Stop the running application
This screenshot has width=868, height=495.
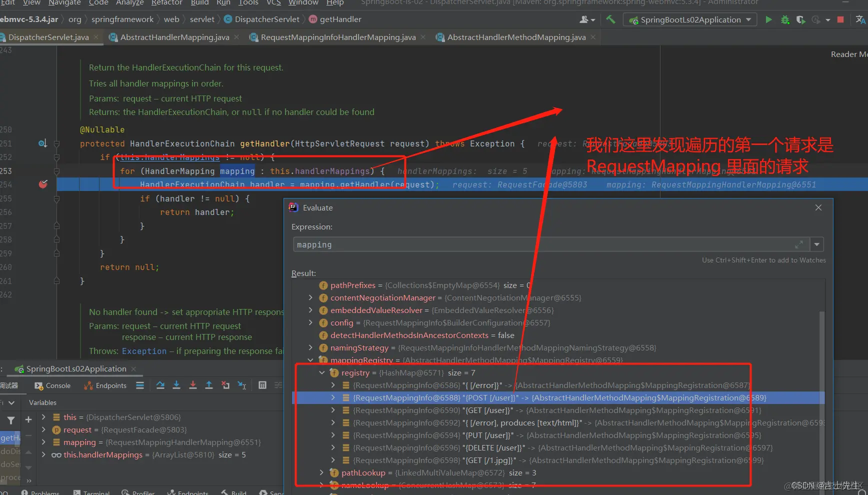[x=840, y=19]
